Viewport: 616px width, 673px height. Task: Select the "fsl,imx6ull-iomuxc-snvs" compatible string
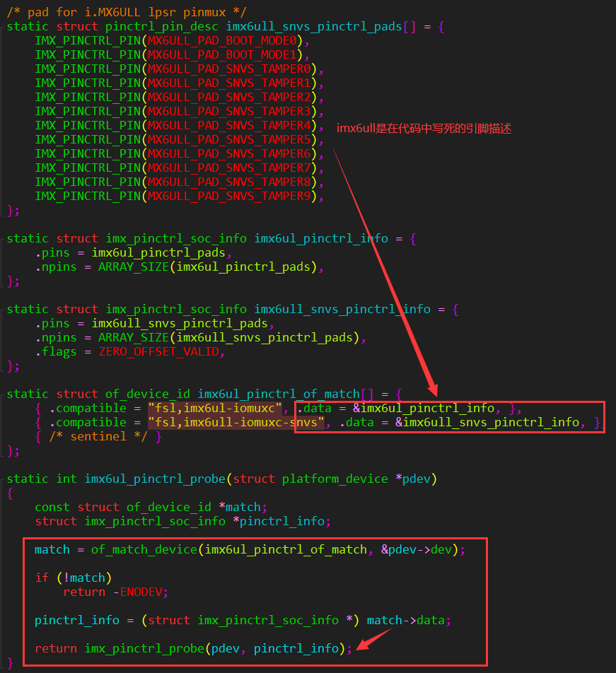[236, 423]
